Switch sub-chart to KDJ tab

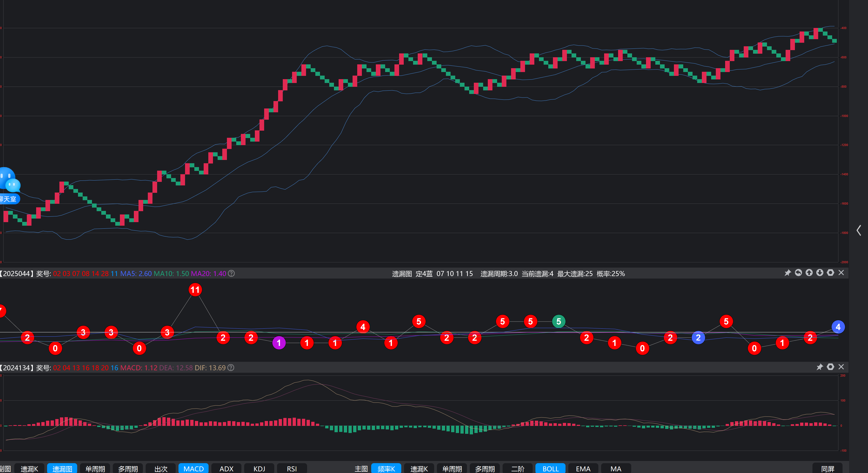(x=259, y=468)
